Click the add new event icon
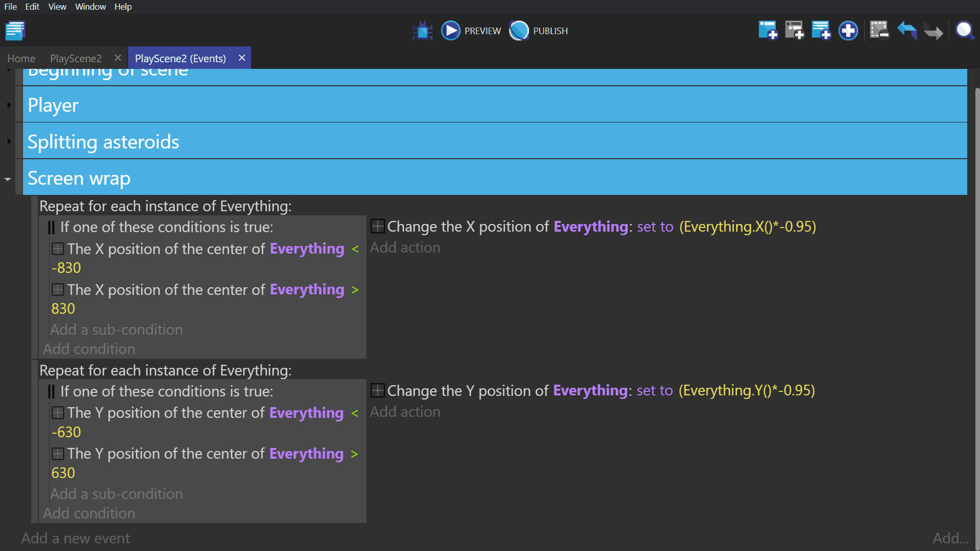 click(768, 31)
